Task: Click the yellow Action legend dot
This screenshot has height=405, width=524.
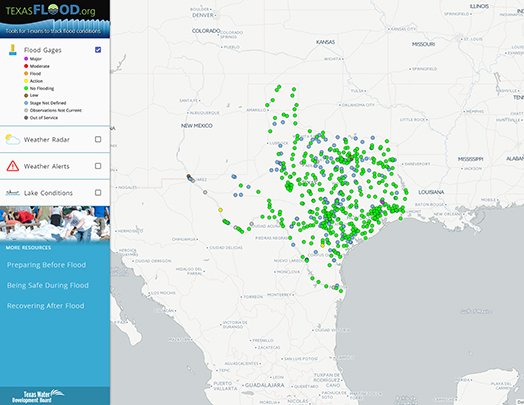Action: pyautogui.click(x=26, y=81)
